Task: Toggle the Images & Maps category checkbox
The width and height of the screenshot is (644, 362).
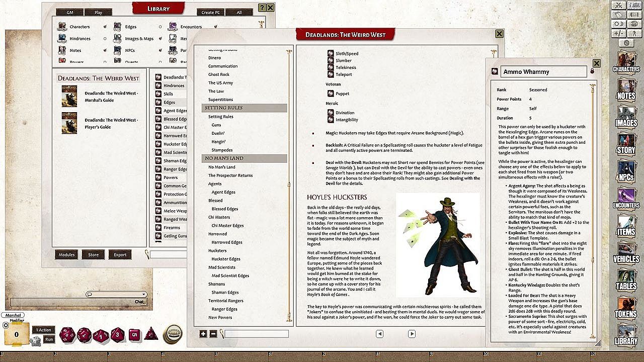Action: tap(160, 39)
